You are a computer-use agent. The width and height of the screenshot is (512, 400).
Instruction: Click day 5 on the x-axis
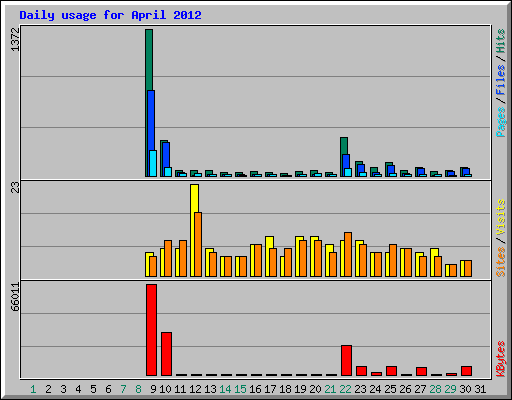click(93, 389)
